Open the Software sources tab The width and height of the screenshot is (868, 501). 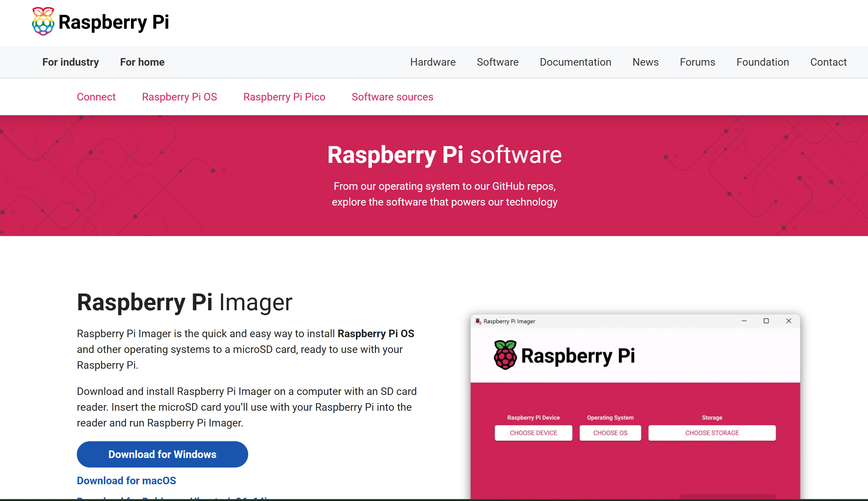pyautogui.click(x=392, y=97)
